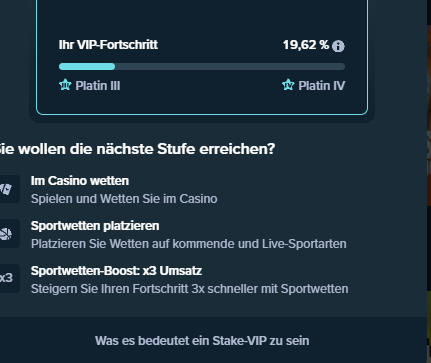Click the 19,62 % progress value
The height and width of the screenshot is (363, 431).
click(x=306, y=45)
